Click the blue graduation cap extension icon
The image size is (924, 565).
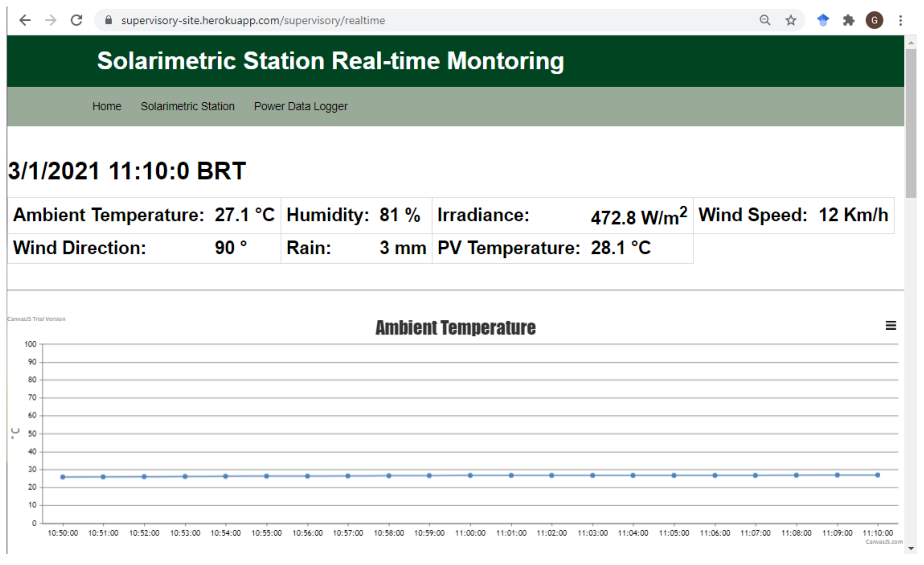[823, 20]
